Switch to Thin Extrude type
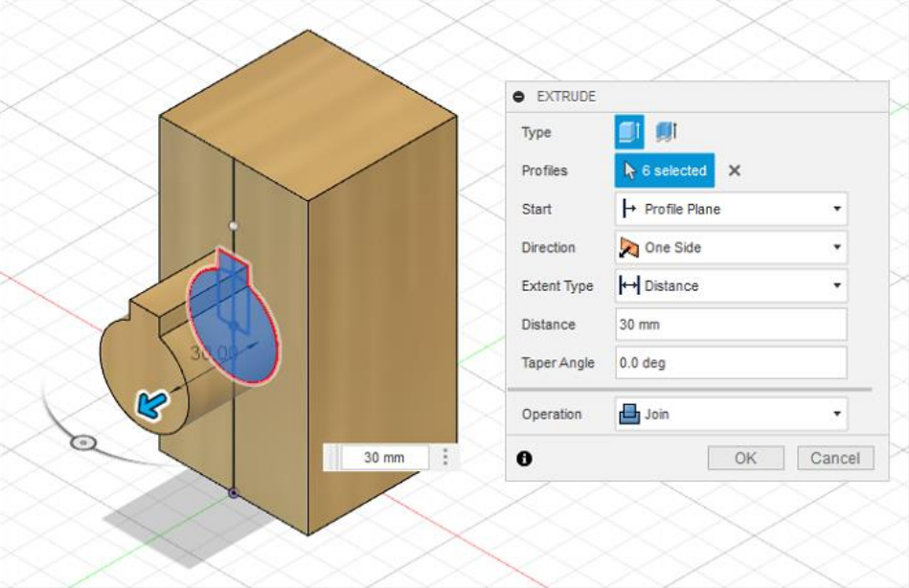 coord(666,132)
